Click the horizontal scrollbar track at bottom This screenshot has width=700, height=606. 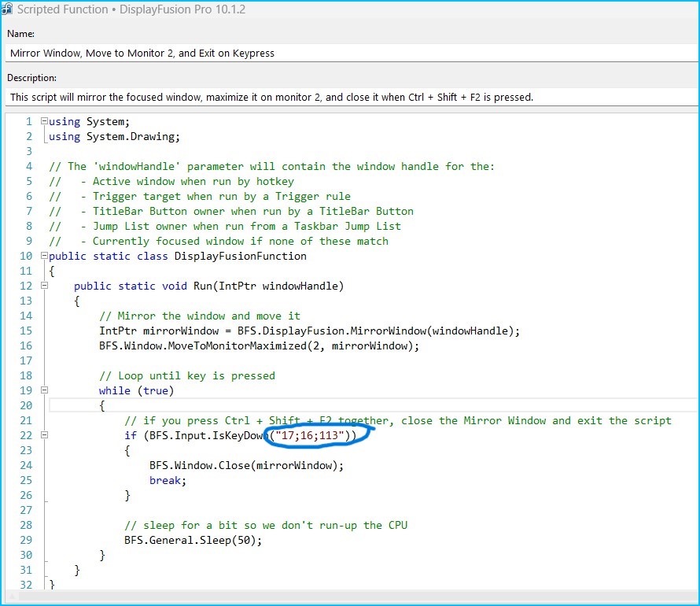(354, 597)
